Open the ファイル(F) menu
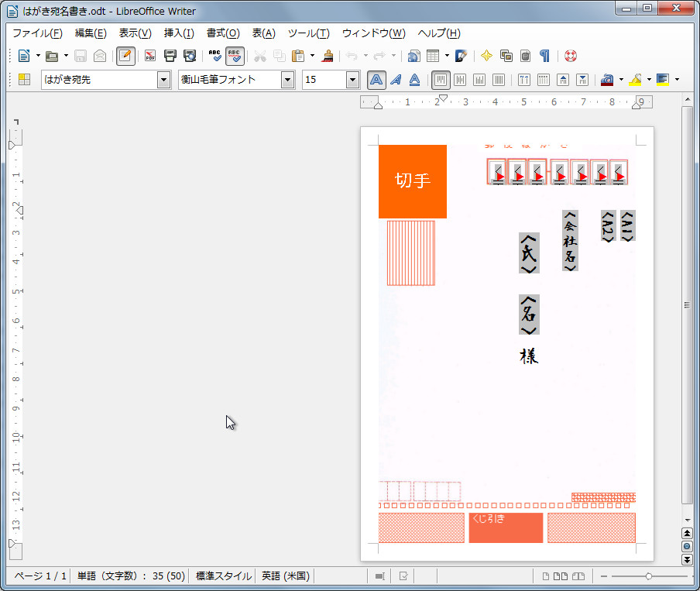This screenshot has width=700, height=591. click(37, 33)
